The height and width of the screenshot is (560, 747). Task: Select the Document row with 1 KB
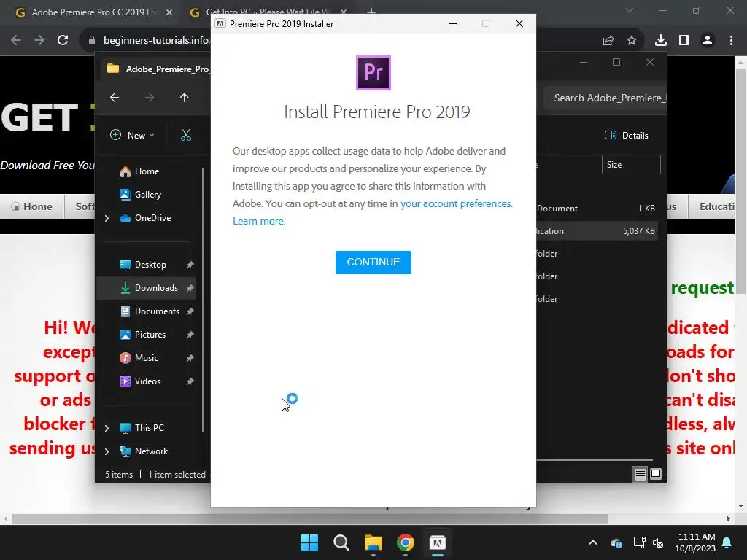597,209
